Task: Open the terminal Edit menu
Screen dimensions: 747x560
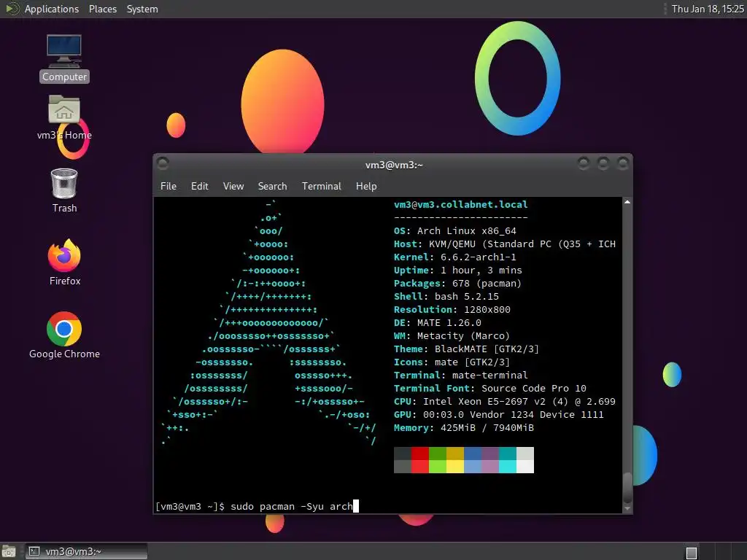Action: click(200, 186)
